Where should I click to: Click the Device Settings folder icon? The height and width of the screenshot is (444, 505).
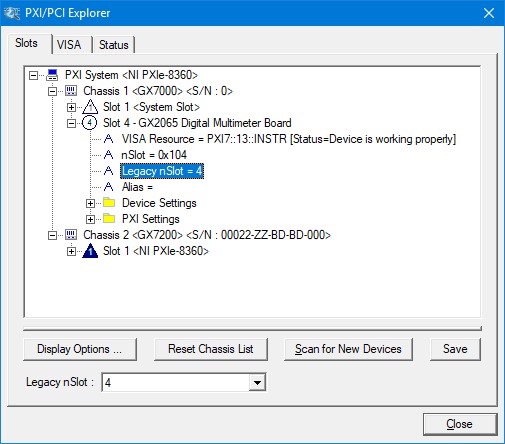(x=109, y=202)
